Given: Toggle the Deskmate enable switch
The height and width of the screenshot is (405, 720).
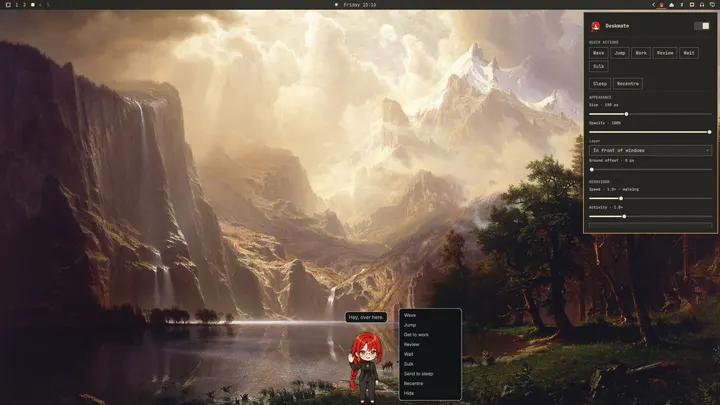Looking at the screenshot, I should pos(702,26).
